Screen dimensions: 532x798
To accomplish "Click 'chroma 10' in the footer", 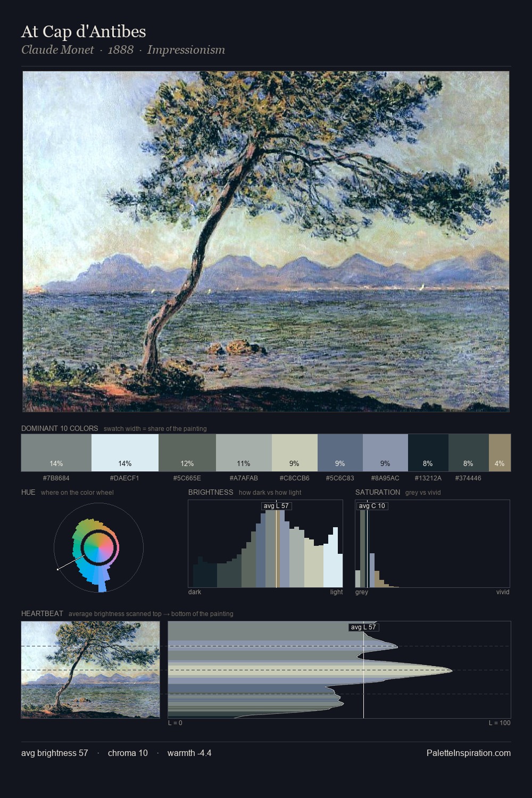I will click(x=128, y=753).
